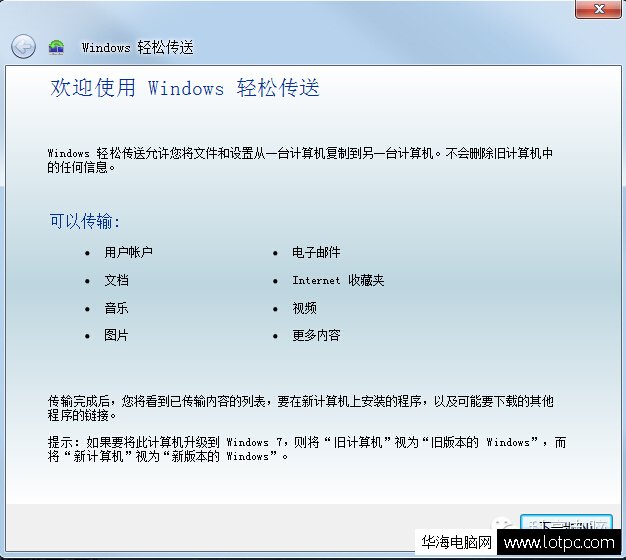Select the list item '图片'
This screenshot has height=560, width=626.
click(116, 335)
